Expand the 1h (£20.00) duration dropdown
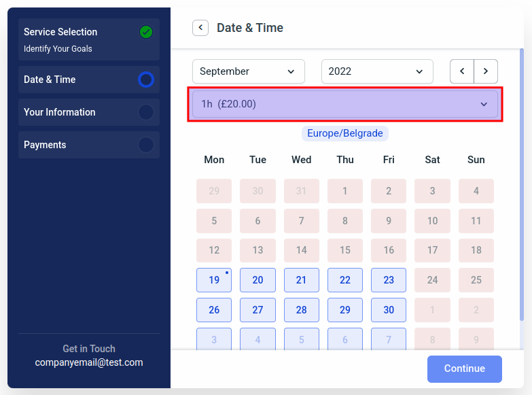The height and width of the screenshot is (395, 532). click(344, 104)
